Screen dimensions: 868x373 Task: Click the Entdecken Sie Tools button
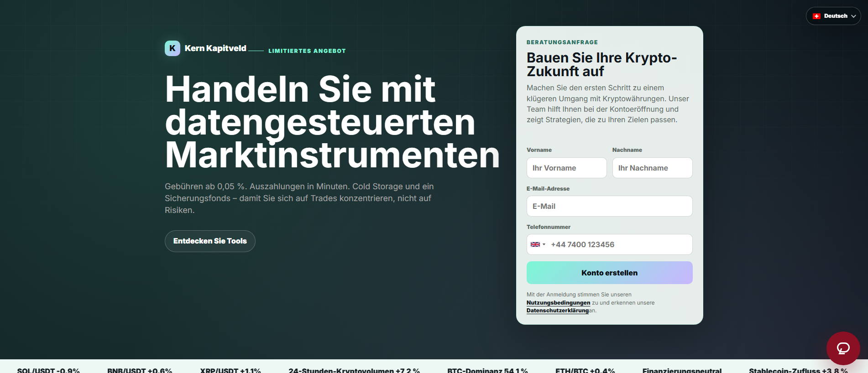pyautogui.click(x=210, y=241)
